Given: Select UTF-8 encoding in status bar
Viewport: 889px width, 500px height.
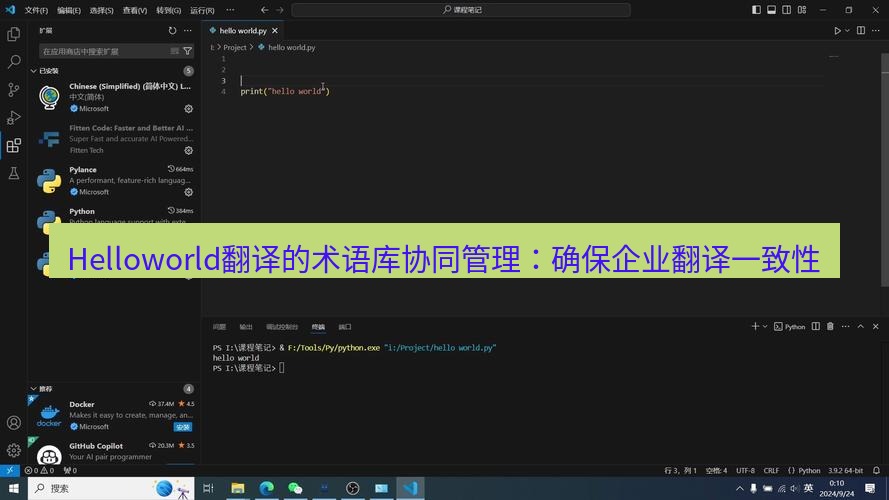Looking at the screenshot, I should pos(746,471).
